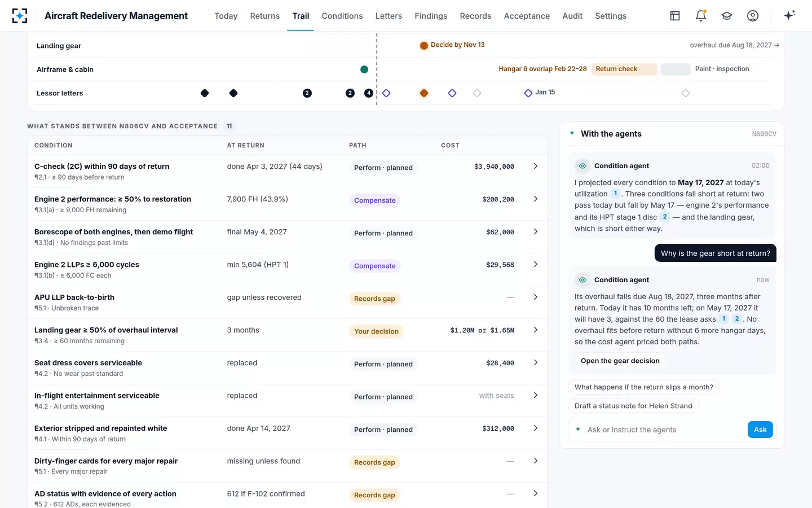The width and height of the screenshot is (812, 508).
Task: Open the Landing gear condition row chevron
Action: point(536,330)
